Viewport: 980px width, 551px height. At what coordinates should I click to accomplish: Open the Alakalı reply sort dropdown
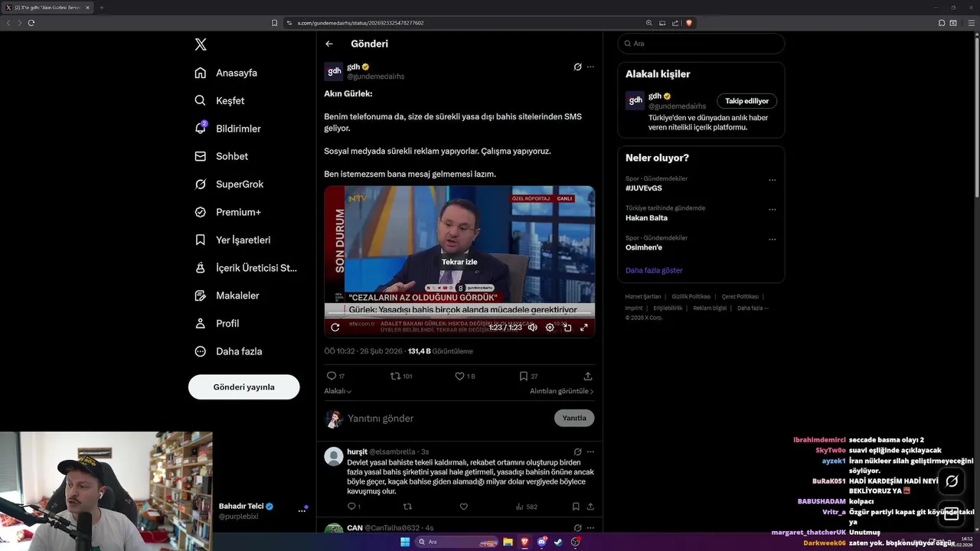pyautogui.click(x=338, y=391)
